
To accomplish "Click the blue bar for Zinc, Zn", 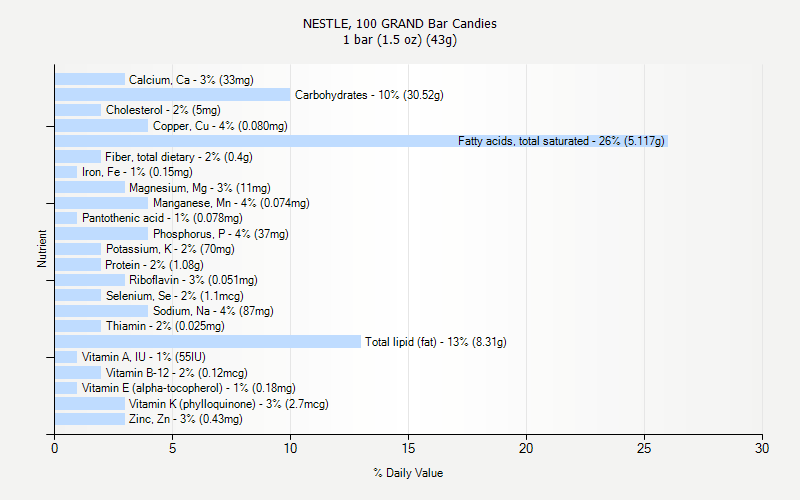I will point(90,419).
